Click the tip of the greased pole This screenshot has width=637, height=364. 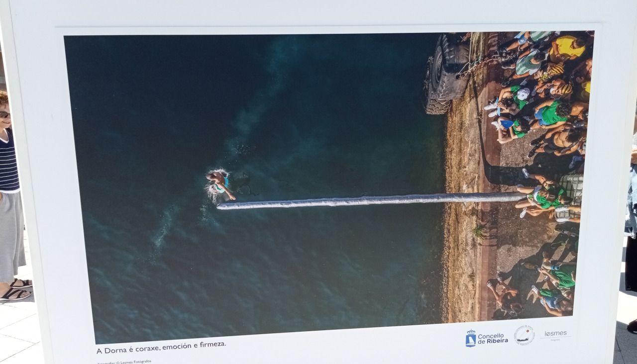220,206
